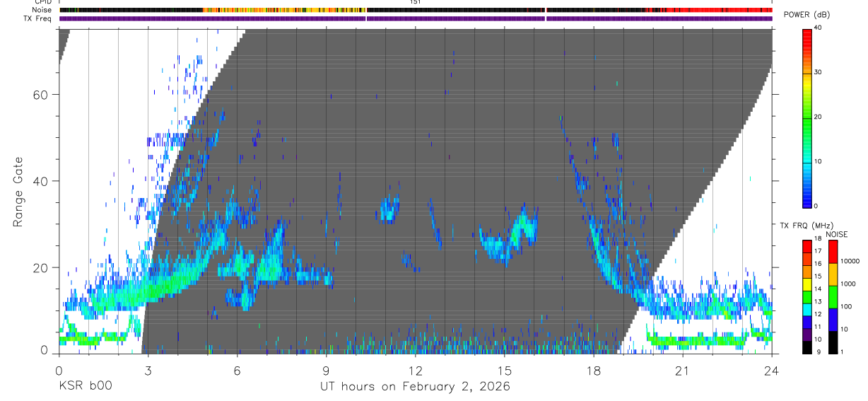
Task: Click the noise legend value 100
Action: pyautogui.click(x=847, y=307)
